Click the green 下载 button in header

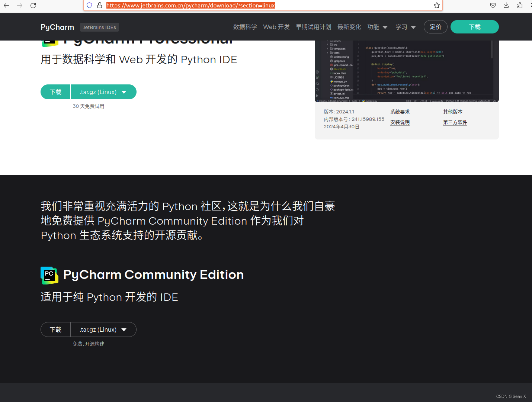(x=475, y=27)
